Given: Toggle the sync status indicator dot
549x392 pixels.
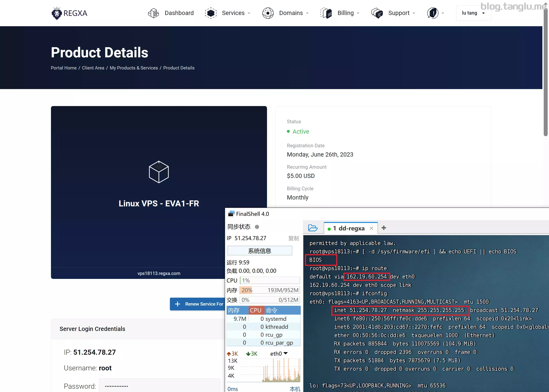Looking at the screenshot, I should [x=257, y=227].
